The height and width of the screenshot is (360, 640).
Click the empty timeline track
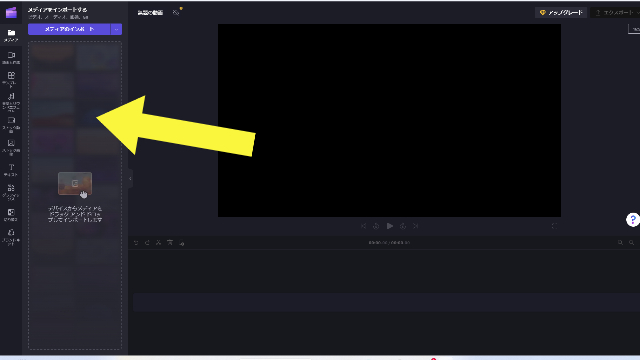click(x=386, y=302)
